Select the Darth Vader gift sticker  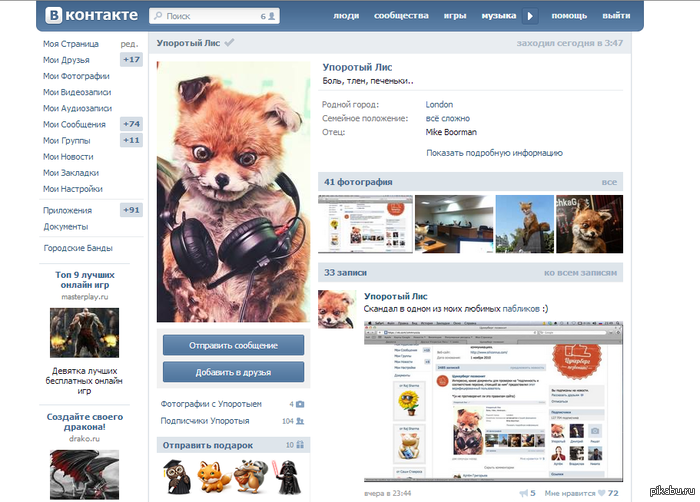[286, 474]
